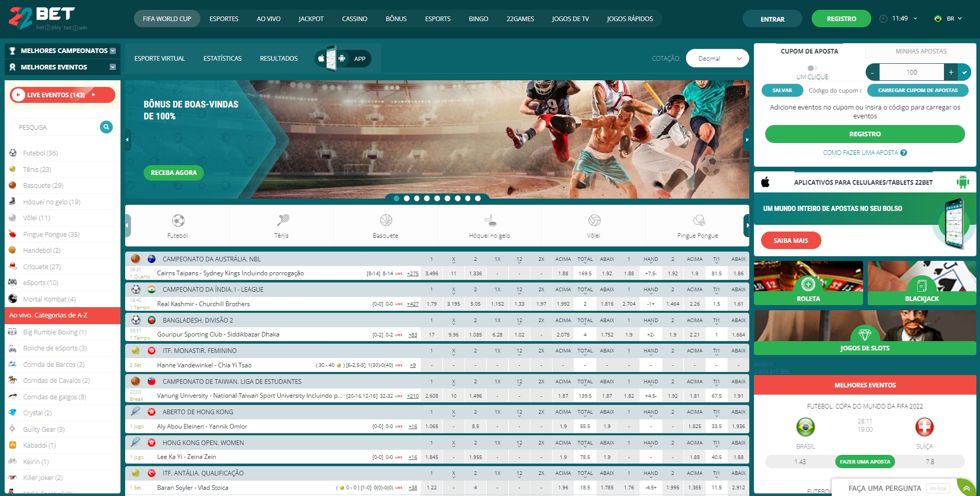Select the Tênis icon in the sports carousel
Image resolution: width=980 pixels, height=496 pixels.
(x=281, y=221)
